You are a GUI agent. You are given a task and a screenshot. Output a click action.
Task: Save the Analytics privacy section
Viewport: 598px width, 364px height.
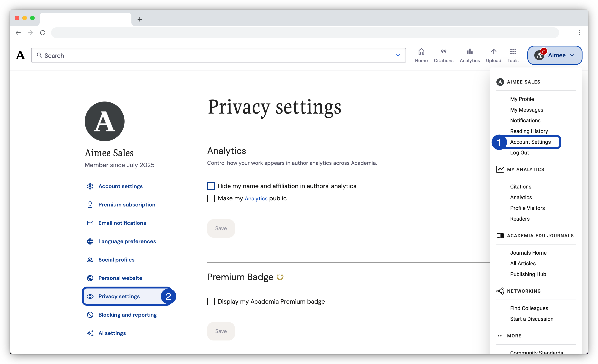tap(221, 228)
